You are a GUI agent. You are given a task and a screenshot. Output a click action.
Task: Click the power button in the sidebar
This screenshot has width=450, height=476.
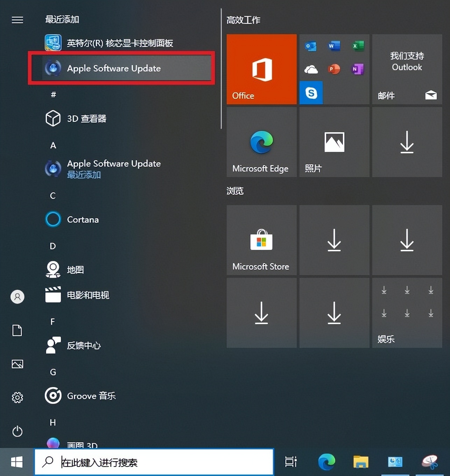coord(17,432)
